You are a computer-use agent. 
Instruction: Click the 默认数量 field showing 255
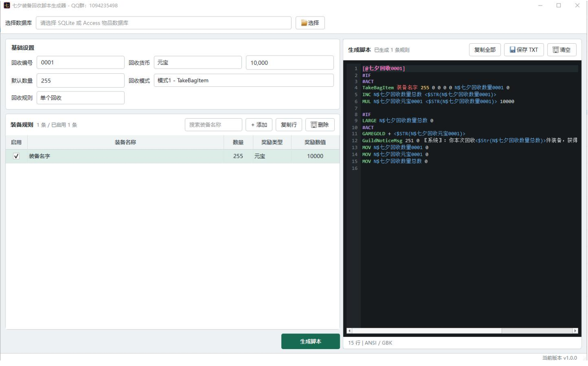click(x=80, y=80)
